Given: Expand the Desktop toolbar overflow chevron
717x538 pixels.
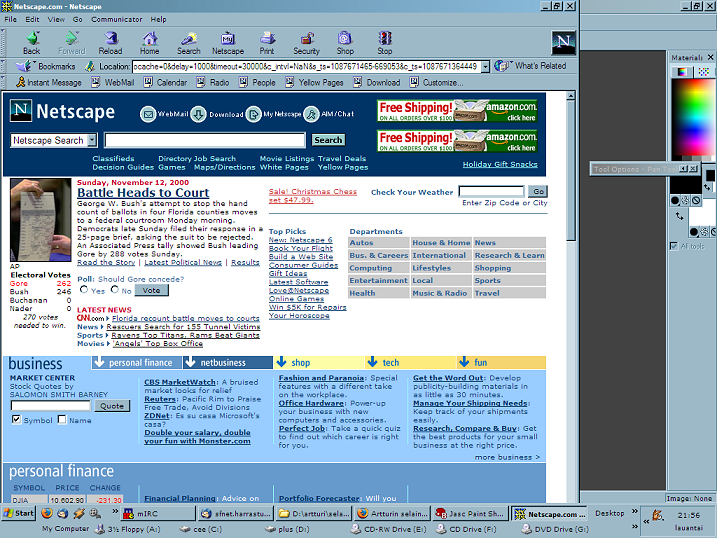Looking at the screenshot, I should click(635, 511).
